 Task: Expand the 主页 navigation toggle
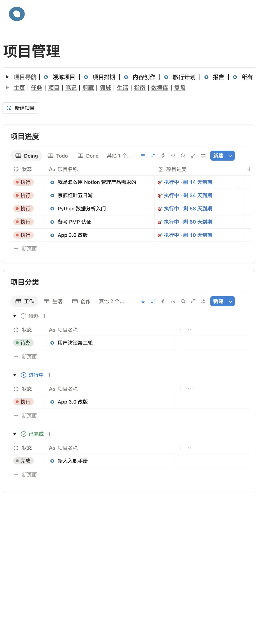pos(7,88)
